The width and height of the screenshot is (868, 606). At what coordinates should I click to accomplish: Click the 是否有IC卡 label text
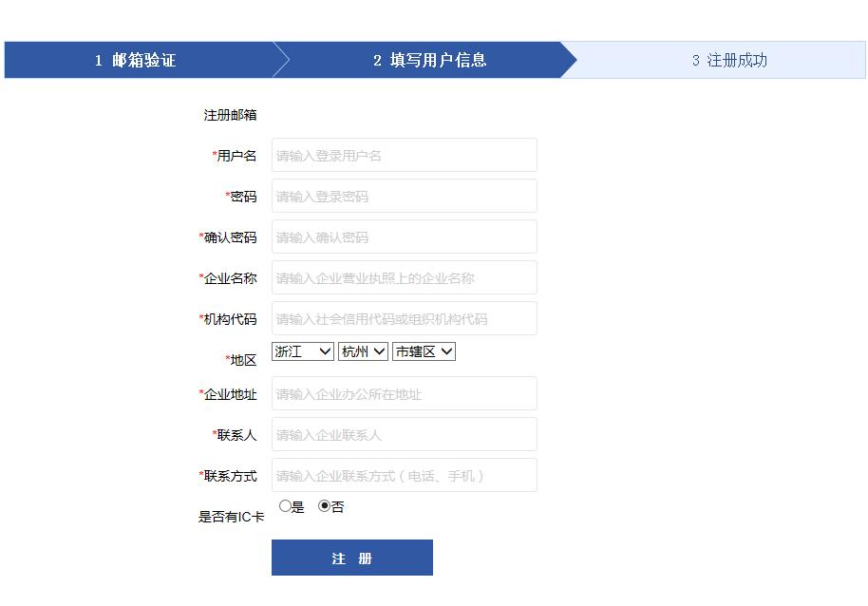click(231, 517)
